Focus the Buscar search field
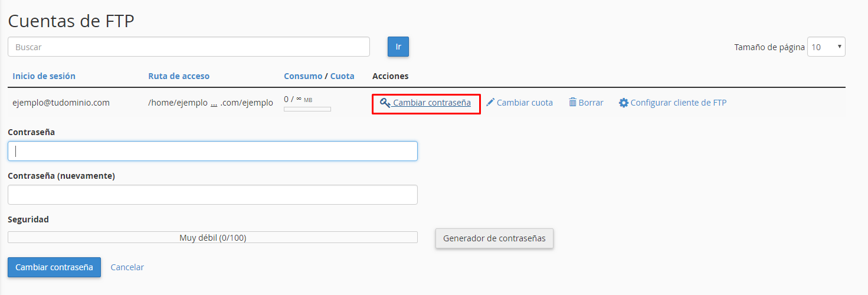This screenshot has width=868, height=295. (188, 47)
